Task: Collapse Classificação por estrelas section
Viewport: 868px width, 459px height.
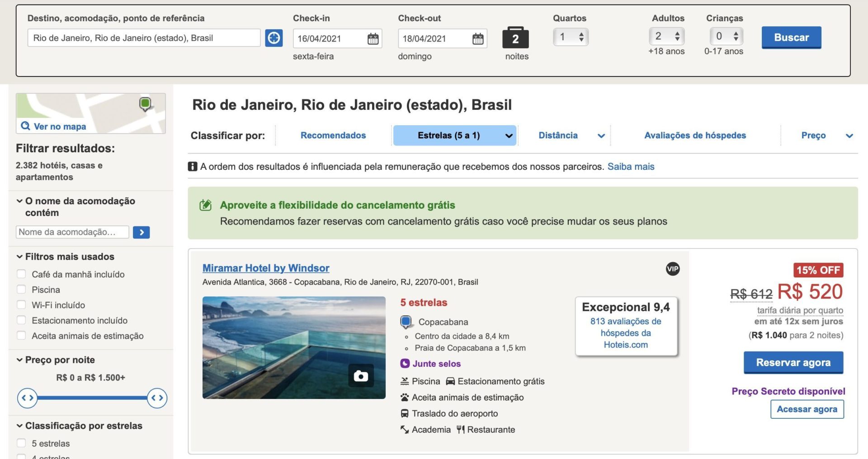Action: (80, 426)
